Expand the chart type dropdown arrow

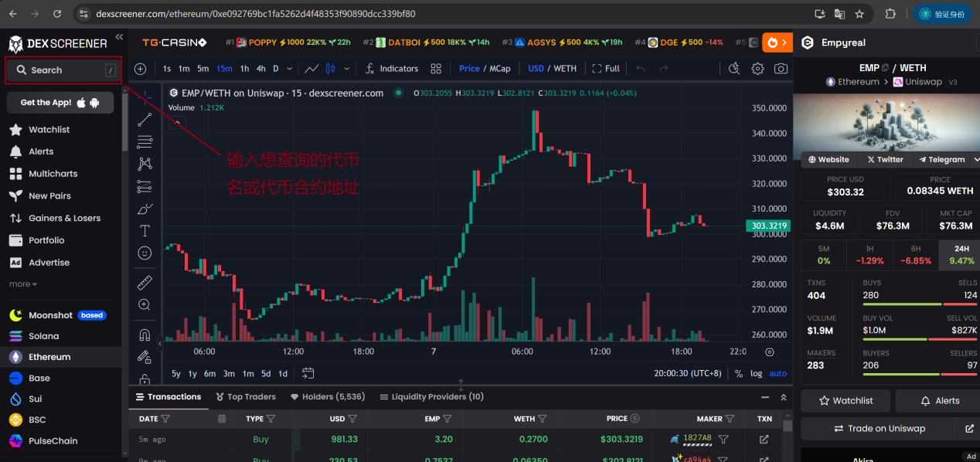346,69
